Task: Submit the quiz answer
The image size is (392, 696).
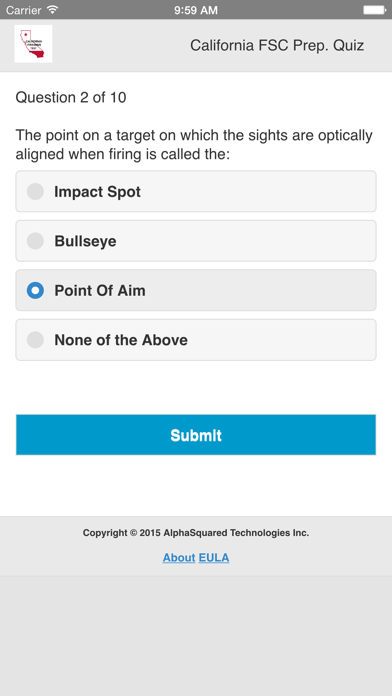Action: 196,435
